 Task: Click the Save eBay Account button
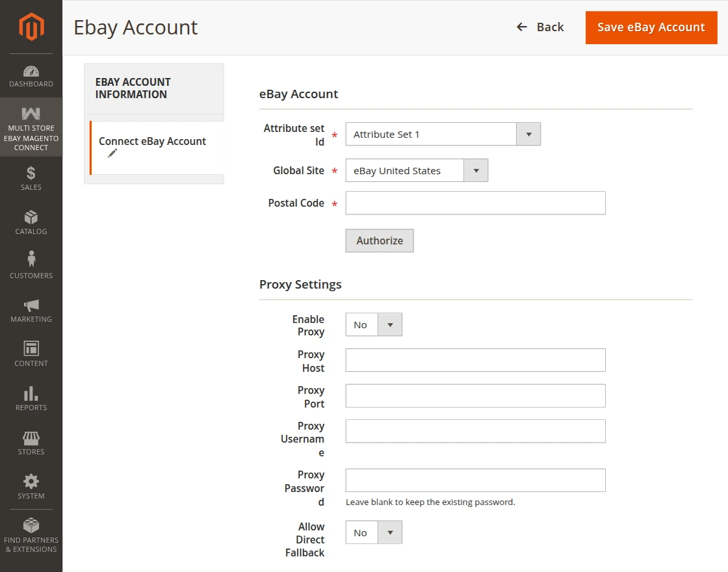pos(651,27)
